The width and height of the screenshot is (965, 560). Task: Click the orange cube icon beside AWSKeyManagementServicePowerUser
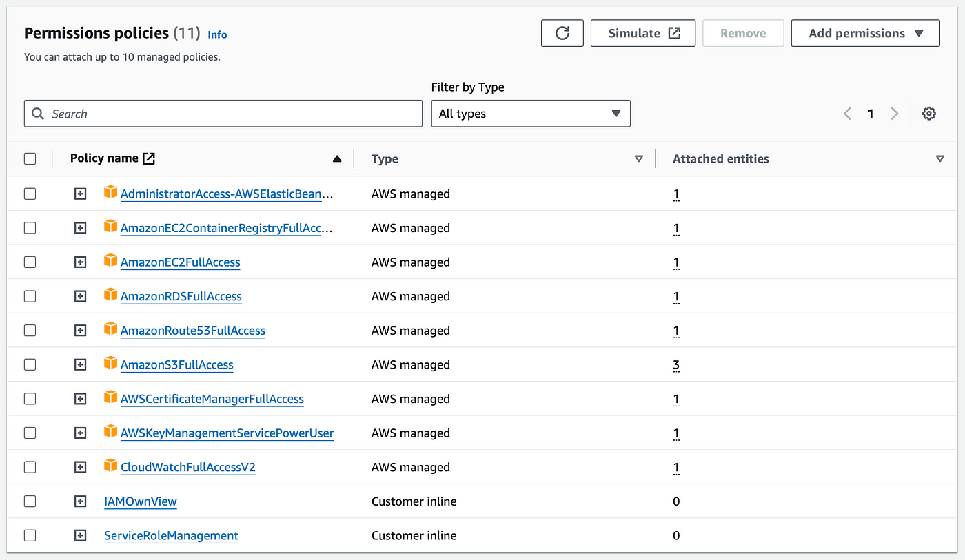pyautogui.click(x=110, y=431)
